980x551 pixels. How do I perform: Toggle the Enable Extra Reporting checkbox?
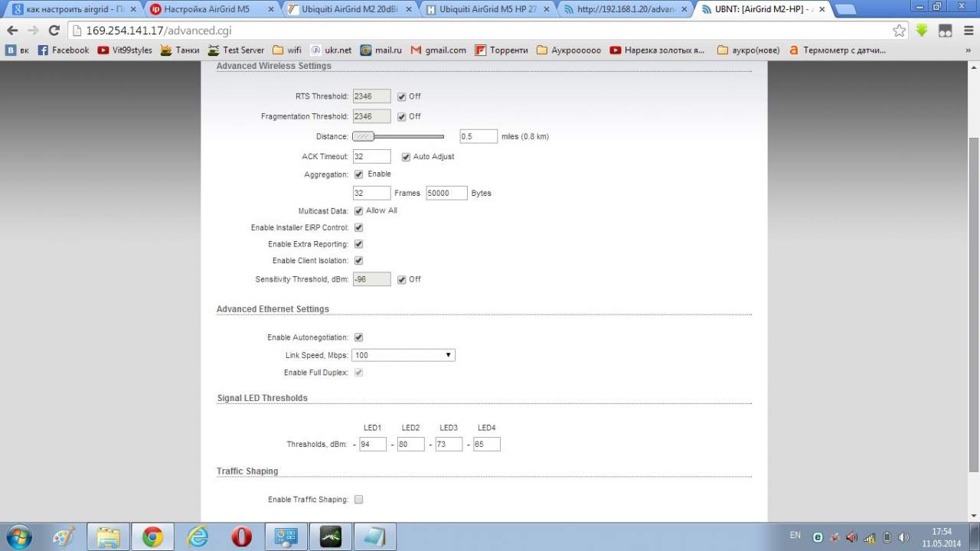[359, 245]
